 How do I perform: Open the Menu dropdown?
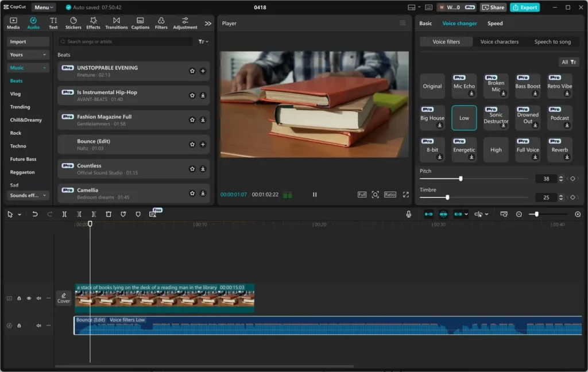tap(44, 7)
